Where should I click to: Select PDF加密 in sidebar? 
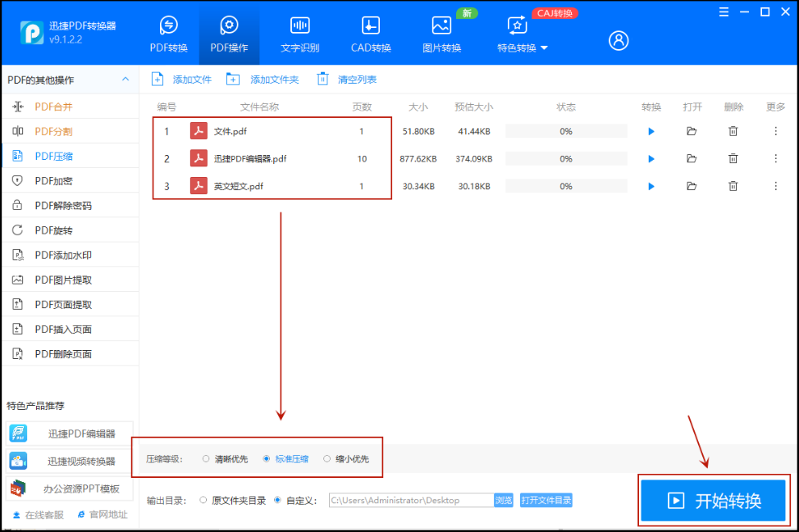point(71,180)
